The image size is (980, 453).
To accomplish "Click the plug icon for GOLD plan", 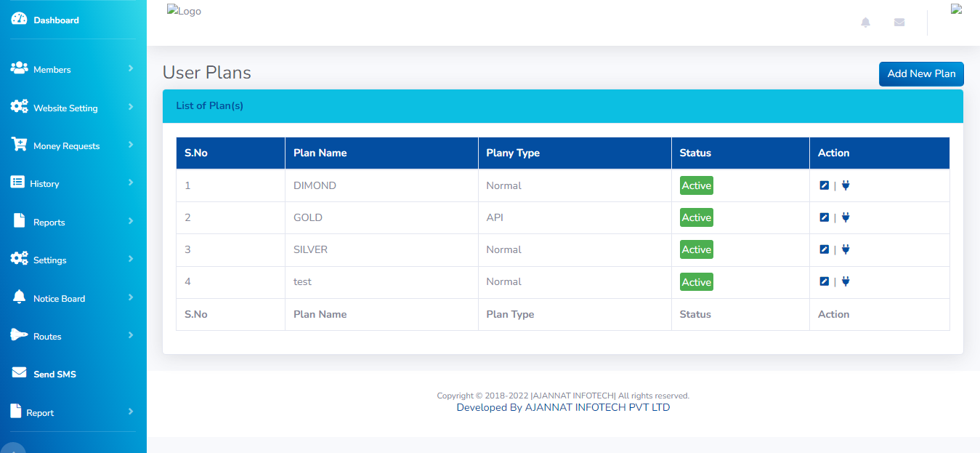I will point(845,217).
